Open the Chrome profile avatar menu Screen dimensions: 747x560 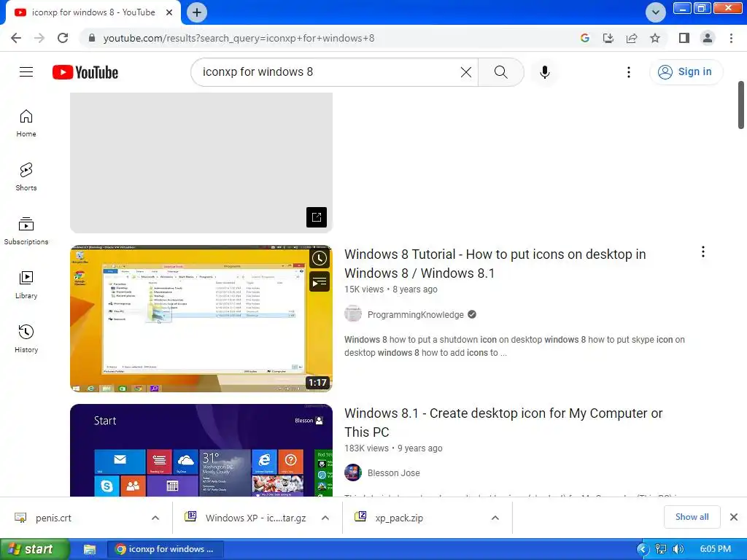[x=708, y=38]
